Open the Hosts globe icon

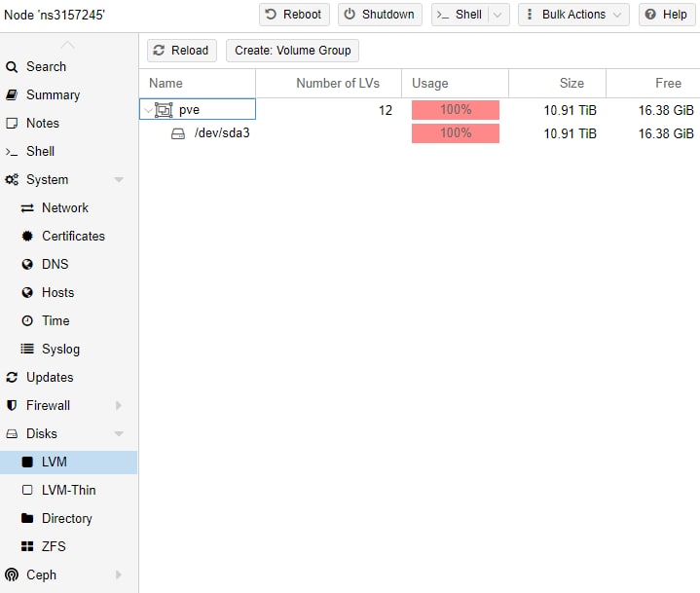[27, 292]
